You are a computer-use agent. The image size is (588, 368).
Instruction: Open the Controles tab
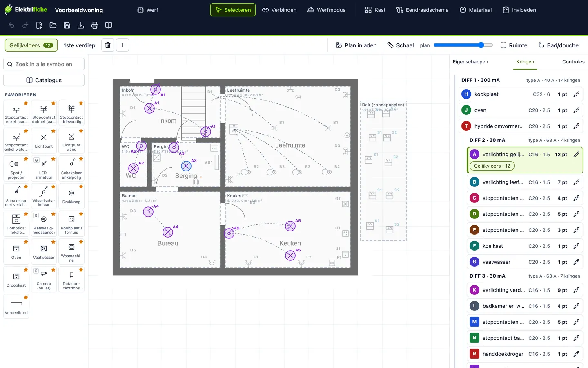(x=573, y=62)
